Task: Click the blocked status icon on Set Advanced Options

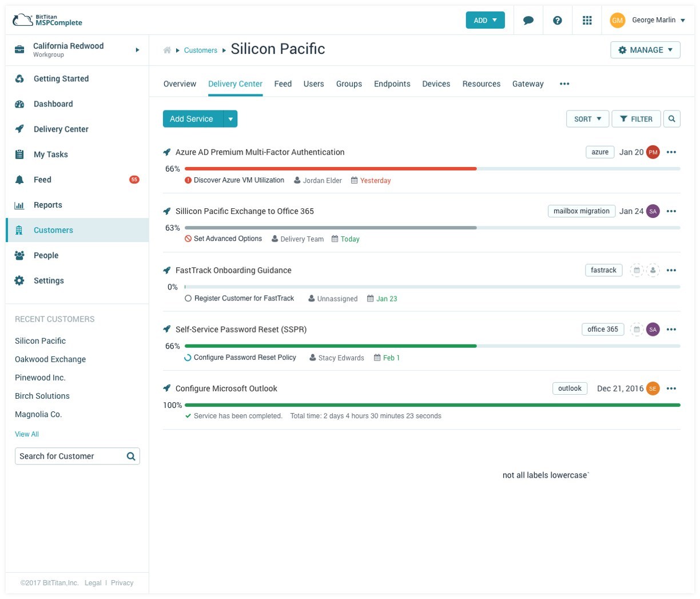Action: pos(188,239)
